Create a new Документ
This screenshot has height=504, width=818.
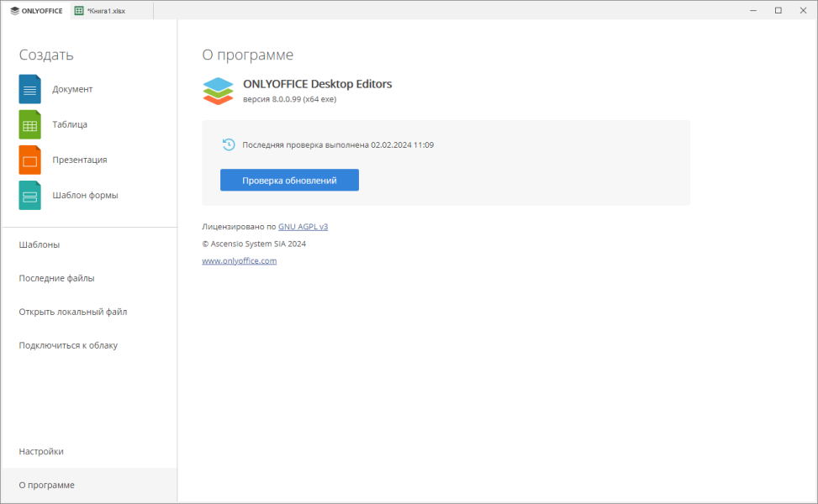coord(72,89)
